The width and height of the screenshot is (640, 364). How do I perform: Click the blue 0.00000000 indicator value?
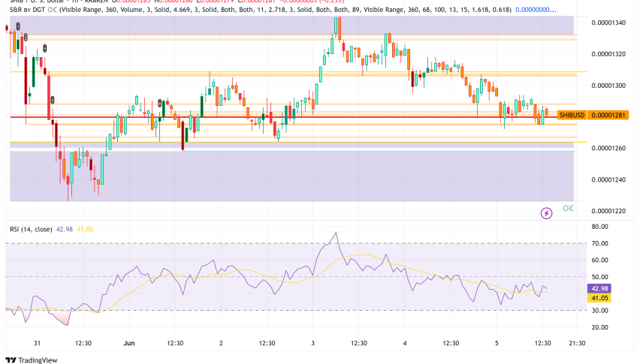tap(535, 9)
